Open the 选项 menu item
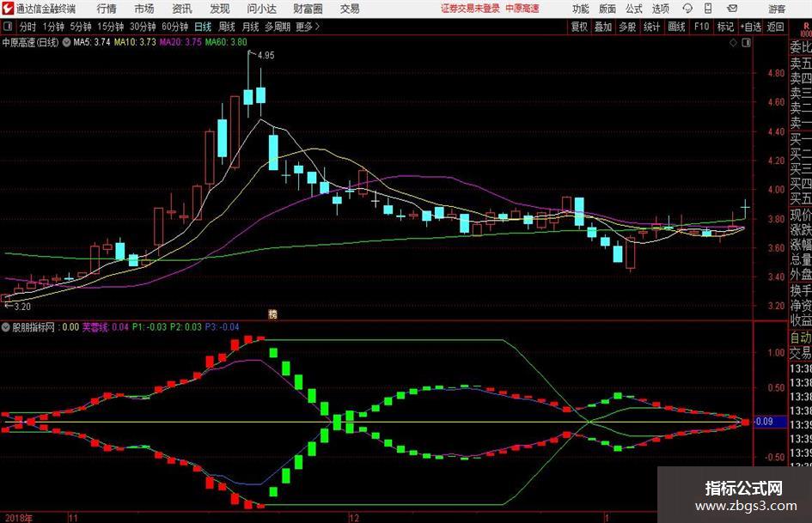The width and height of the screenshot is (812, 523). point(660,9)
